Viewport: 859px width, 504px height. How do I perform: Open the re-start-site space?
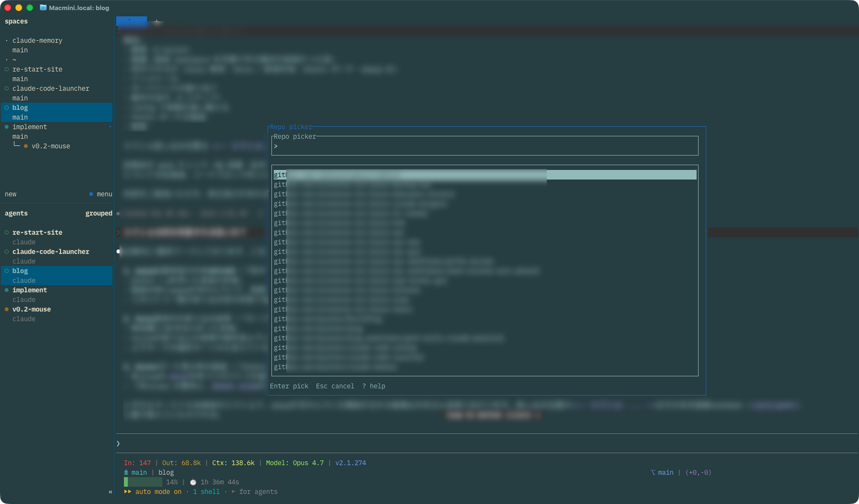(x=37, y=69)
